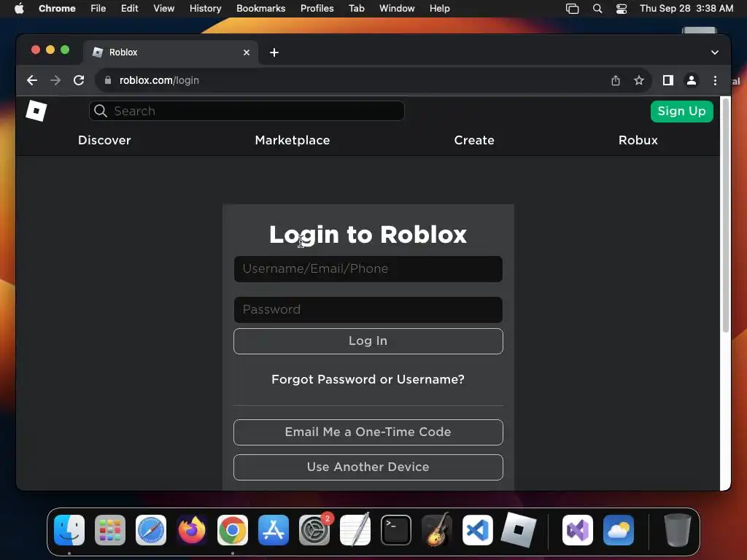Click Email Me a One-Time Code
Screen dimensions: 747x560
point(368,432)
